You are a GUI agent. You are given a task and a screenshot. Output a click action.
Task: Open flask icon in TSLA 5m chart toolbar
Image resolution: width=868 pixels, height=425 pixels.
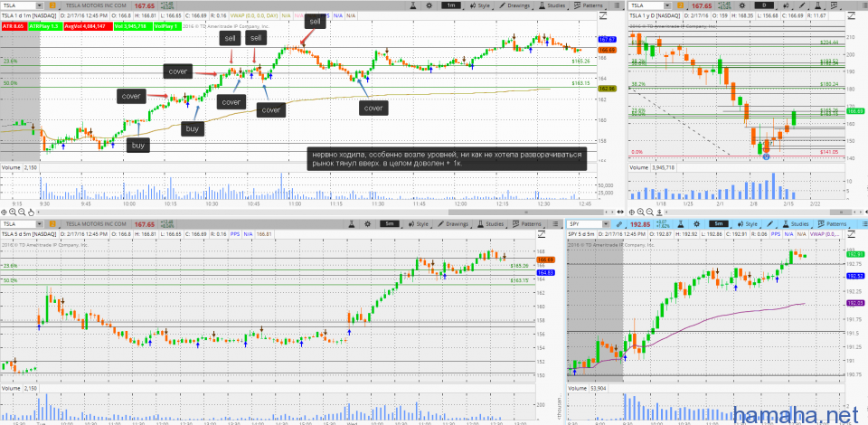coord(351,224)
